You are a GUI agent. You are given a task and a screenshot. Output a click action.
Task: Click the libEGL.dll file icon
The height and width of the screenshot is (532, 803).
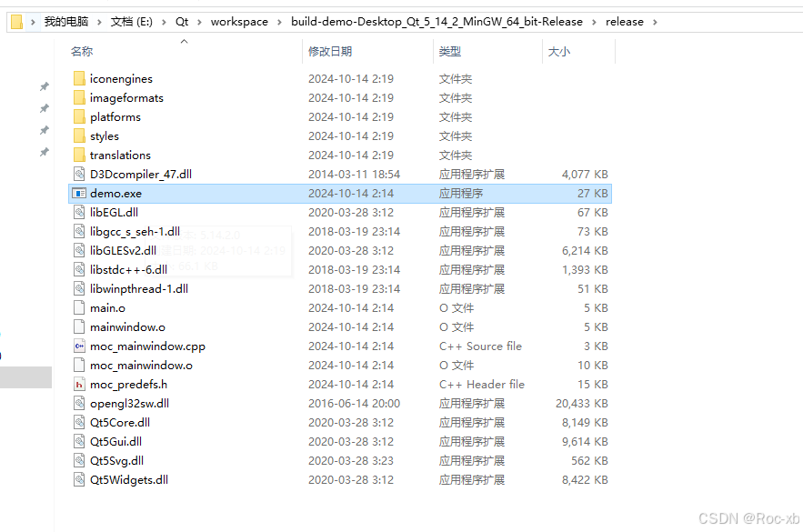click(x=79, y=212)
